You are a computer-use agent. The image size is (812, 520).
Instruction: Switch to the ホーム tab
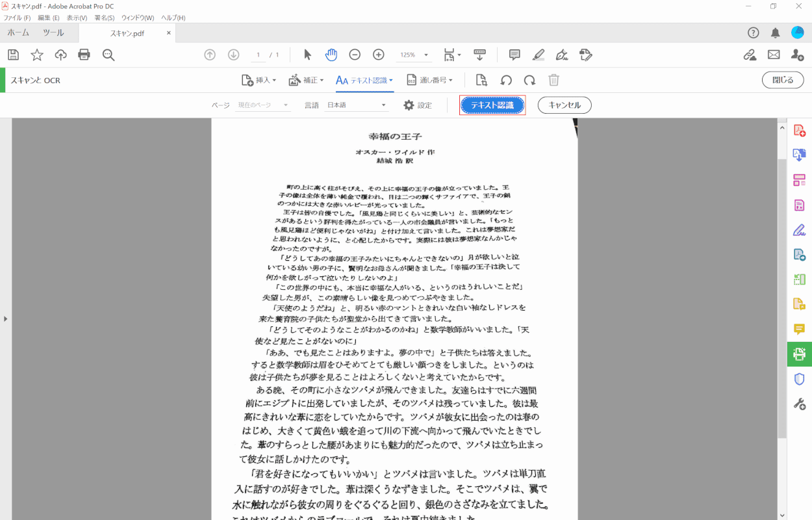pos(18,32)
